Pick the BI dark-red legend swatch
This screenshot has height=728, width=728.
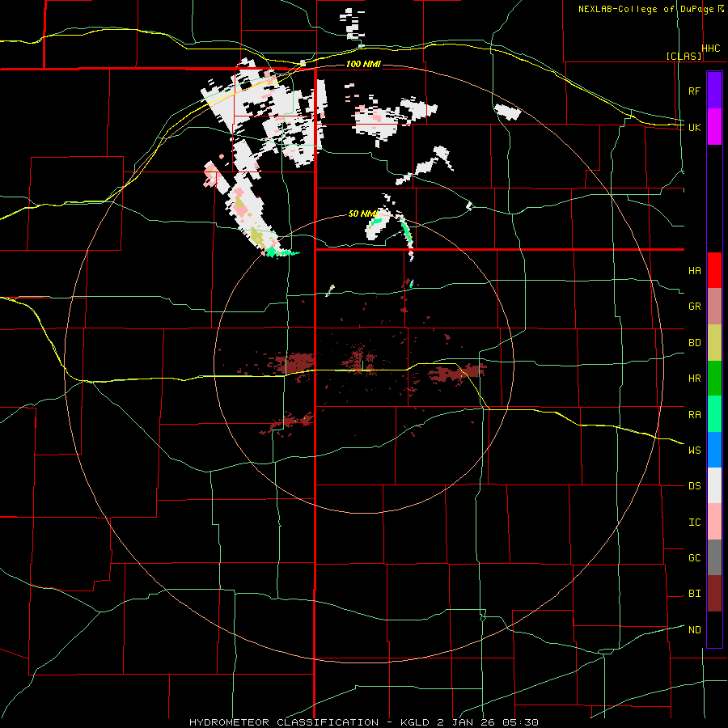(x=714, y=594)
